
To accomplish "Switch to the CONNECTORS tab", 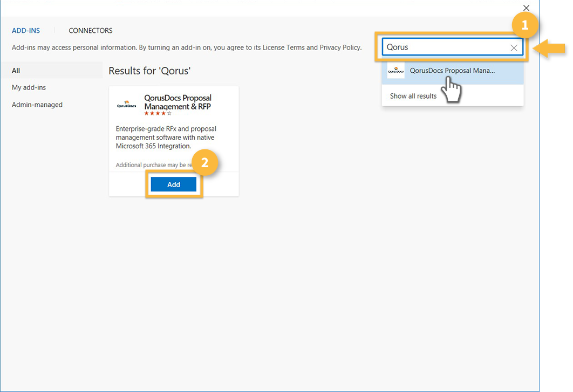I will (91, 31).
